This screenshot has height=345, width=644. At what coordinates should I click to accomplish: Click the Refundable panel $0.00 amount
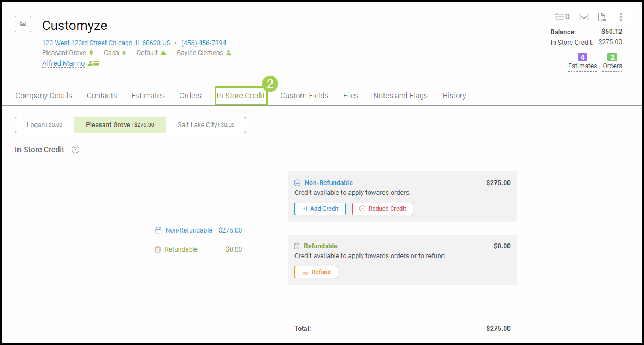502,246
